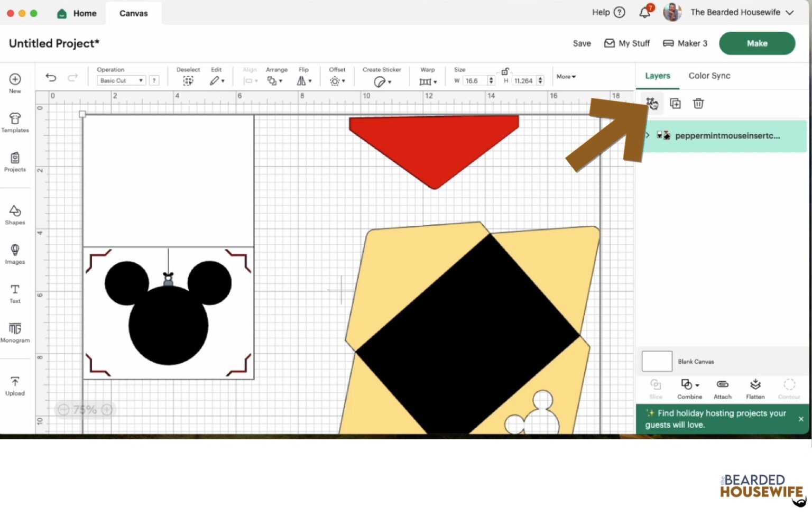The width and height of the screenshot is (812, 516).
Task: Click the height size input field
Action: click(524, 80)
